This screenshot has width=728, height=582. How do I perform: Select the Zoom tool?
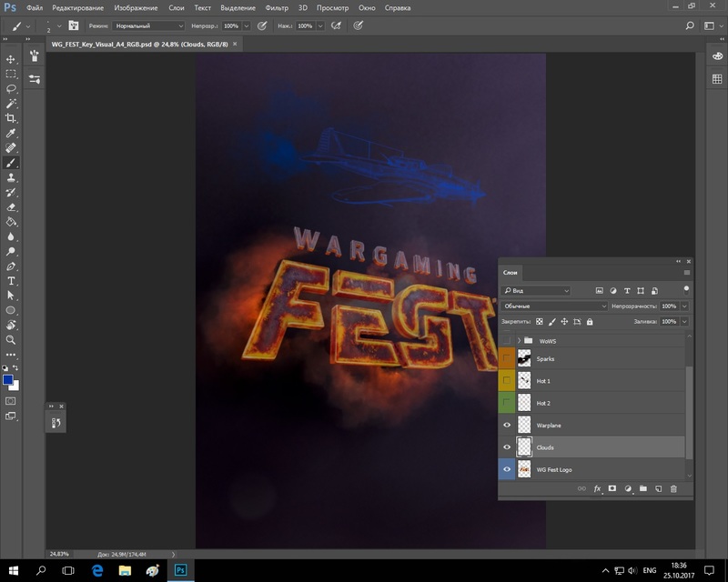point(11,340)
